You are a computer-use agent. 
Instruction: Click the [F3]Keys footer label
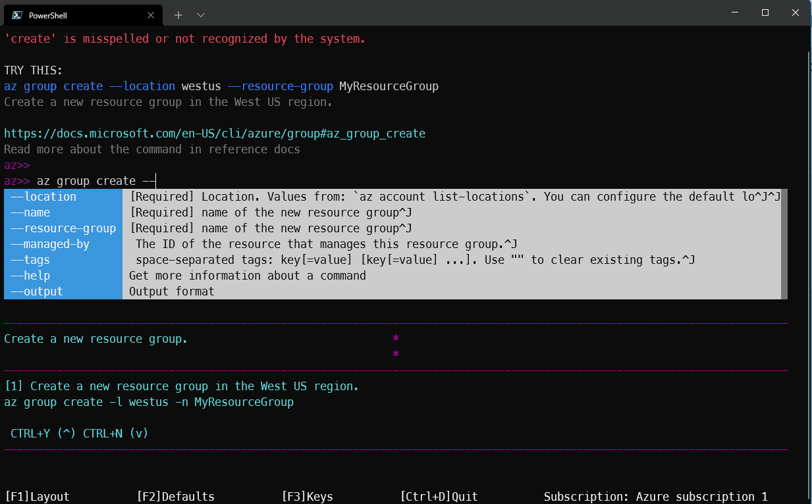307,497
